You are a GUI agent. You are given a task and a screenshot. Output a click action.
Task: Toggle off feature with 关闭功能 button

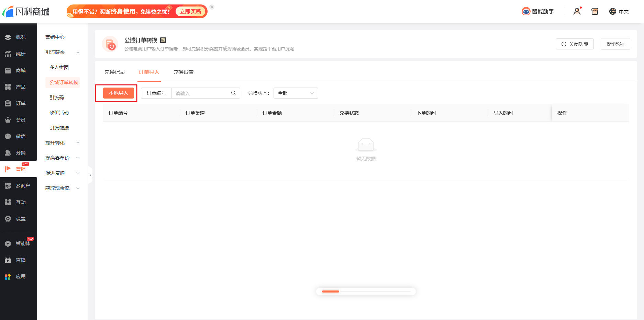coord(574,44)
